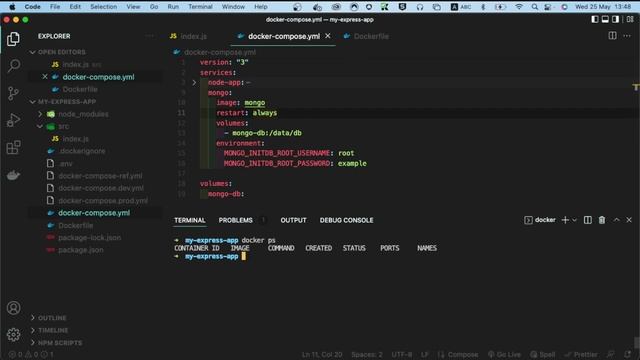This screenshot has height=360, width=640.
Task: Open the Extensions view
Action: [13, 147]
